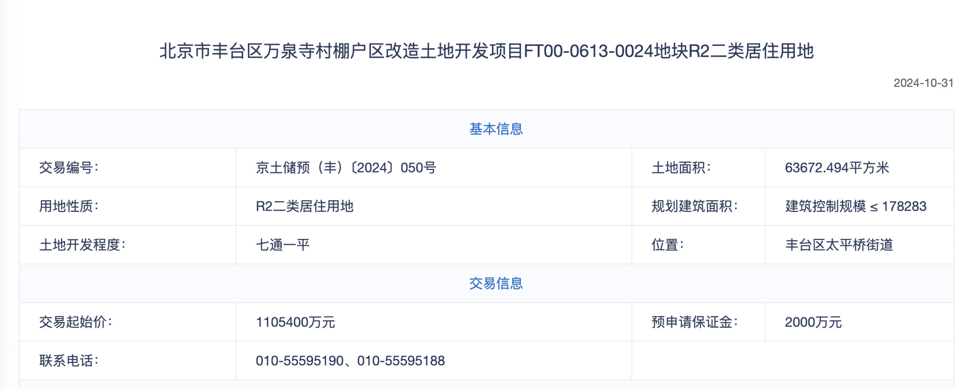The height and width of the screenshot is (389, 980).
Task: Click the publish date 2024-10-31
Action: click(x=923, y=83)
